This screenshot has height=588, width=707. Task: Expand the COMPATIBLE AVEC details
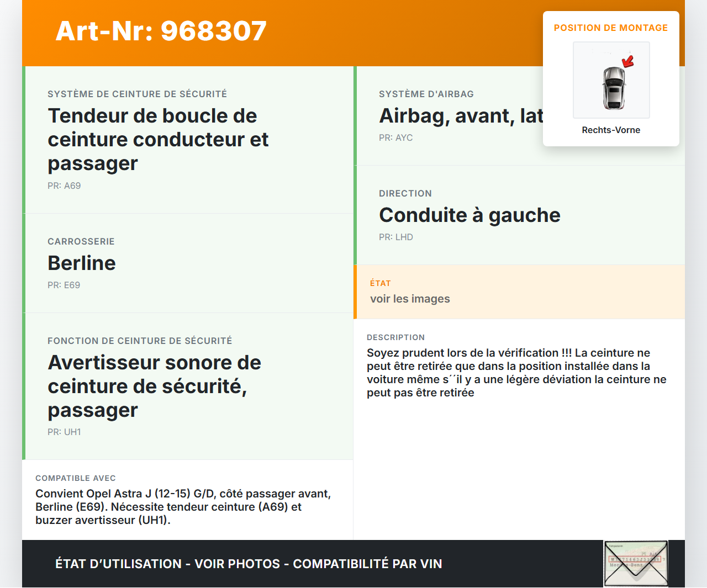pyautogui.click(x=76, y=478)
